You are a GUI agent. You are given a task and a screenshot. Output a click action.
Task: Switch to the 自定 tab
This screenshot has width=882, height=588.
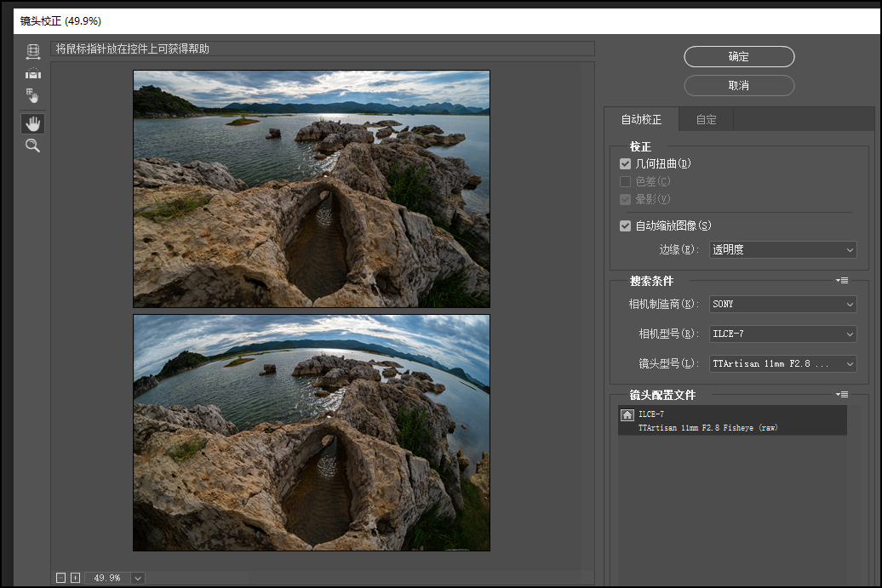[706, 120]
